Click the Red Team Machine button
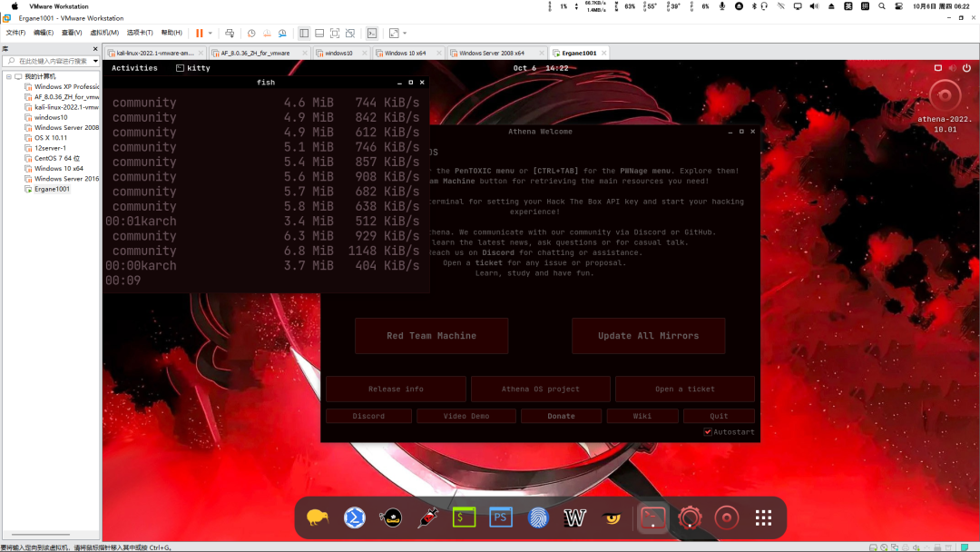The width and height of the screenshot is (980, 552). (431, 336)
